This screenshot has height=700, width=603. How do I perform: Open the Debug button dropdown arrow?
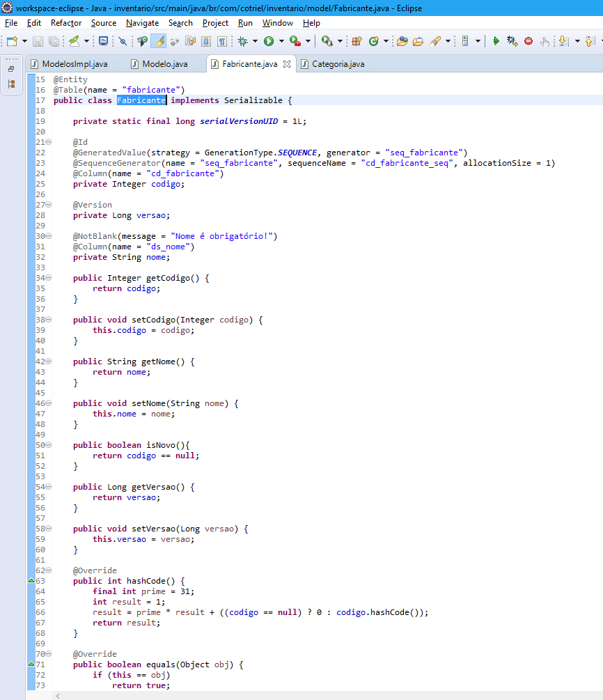point(255,41)
